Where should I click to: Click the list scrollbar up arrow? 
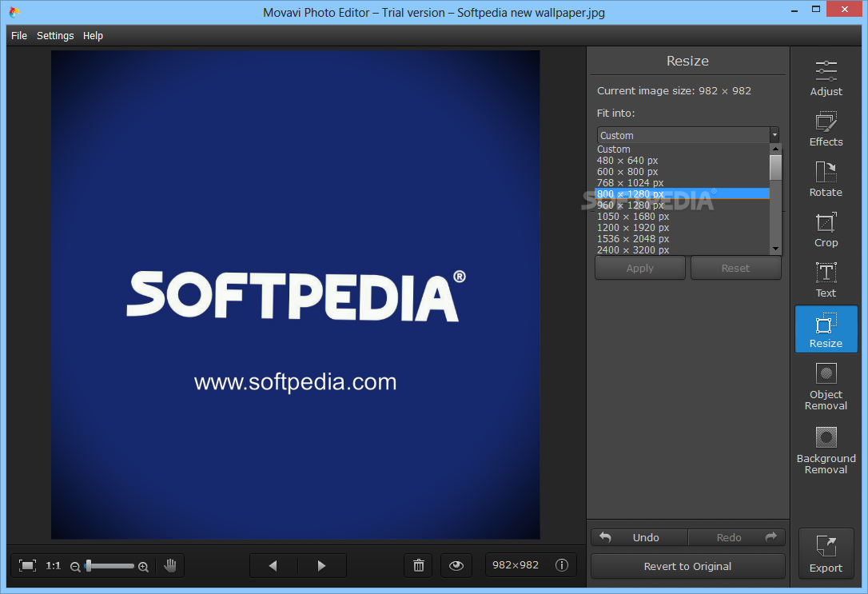[x=775, y=149]
